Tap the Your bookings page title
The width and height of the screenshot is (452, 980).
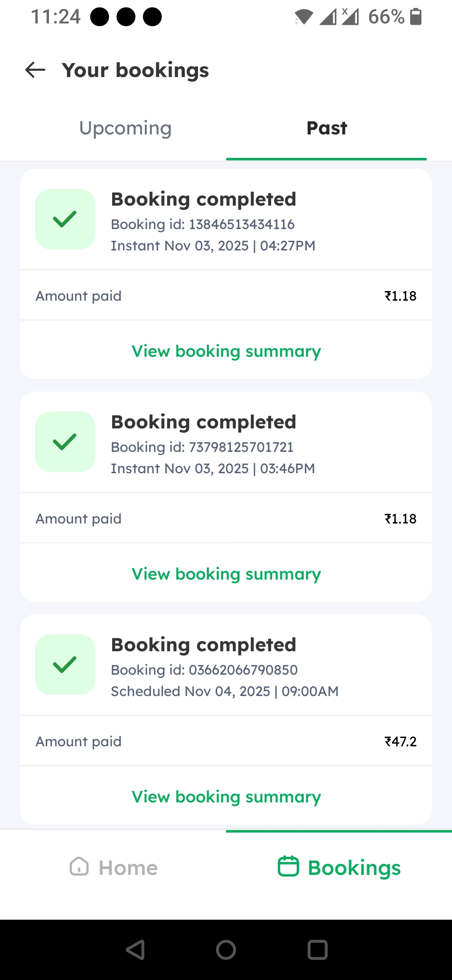click(135, 70)
